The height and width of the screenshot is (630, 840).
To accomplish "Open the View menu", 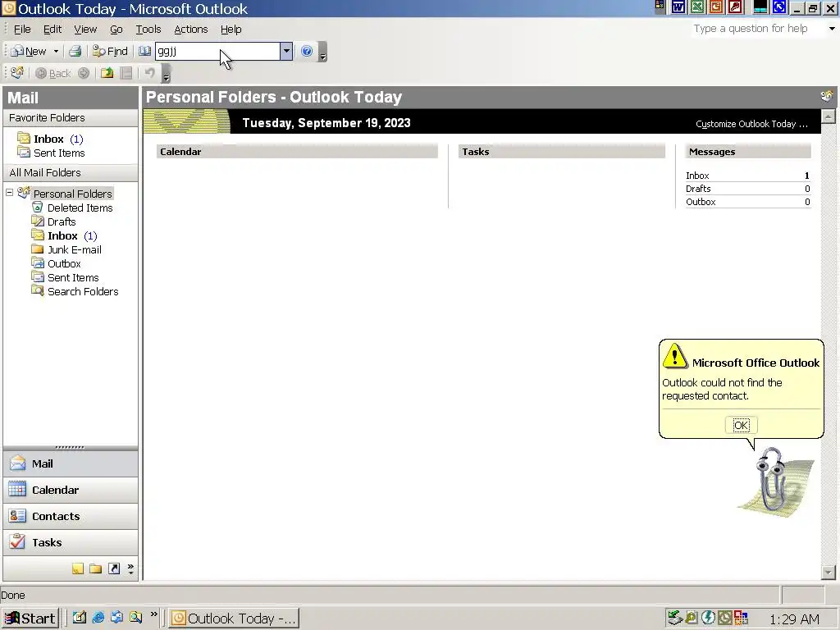I will tap(85, 30).
